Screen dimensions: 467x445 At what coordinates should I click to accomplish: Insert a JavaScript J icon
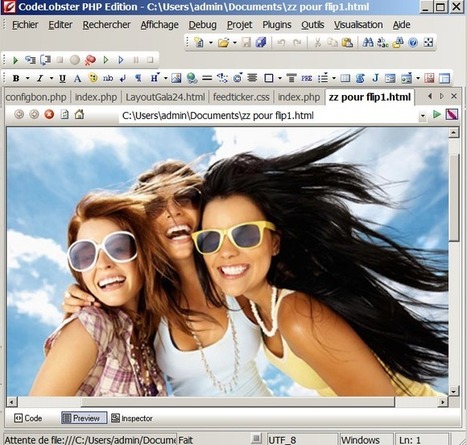pyautogui.click(x=375, y=78)
